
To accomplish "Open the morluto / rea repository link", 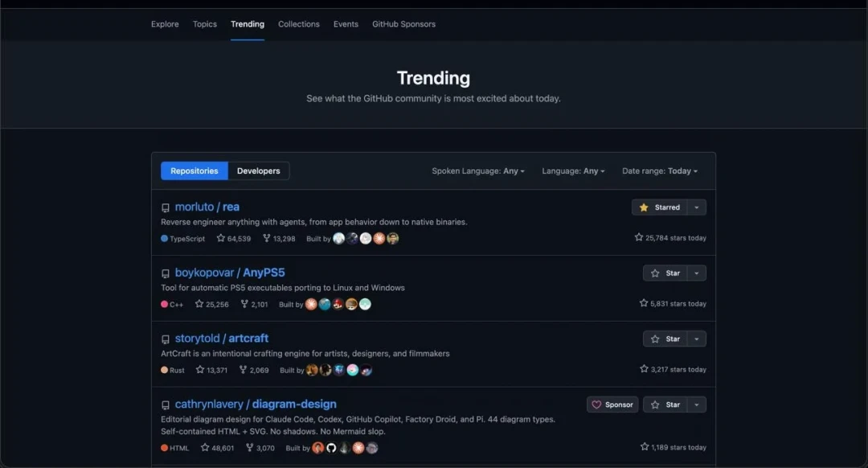I will [207, 207].
